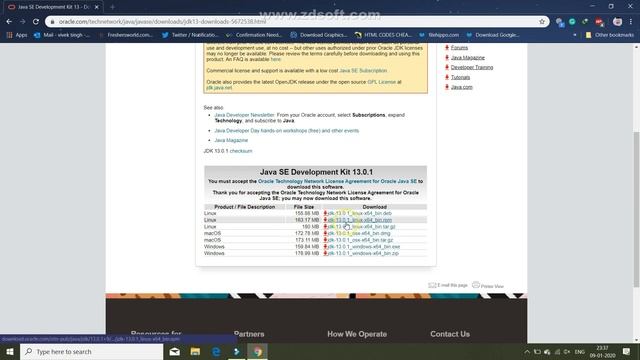Click the Printer View link
The image size is (640, 360).
pos(488,285)
